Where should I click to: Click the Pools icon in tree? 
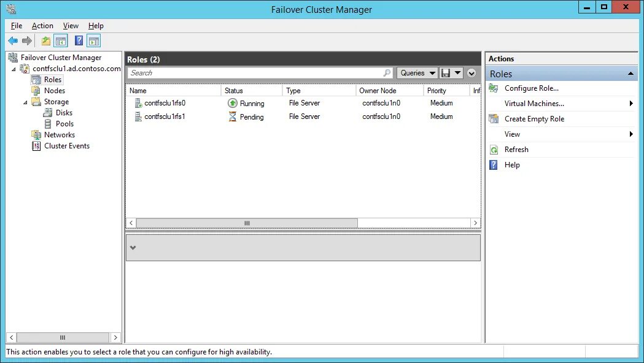(48, 123)
